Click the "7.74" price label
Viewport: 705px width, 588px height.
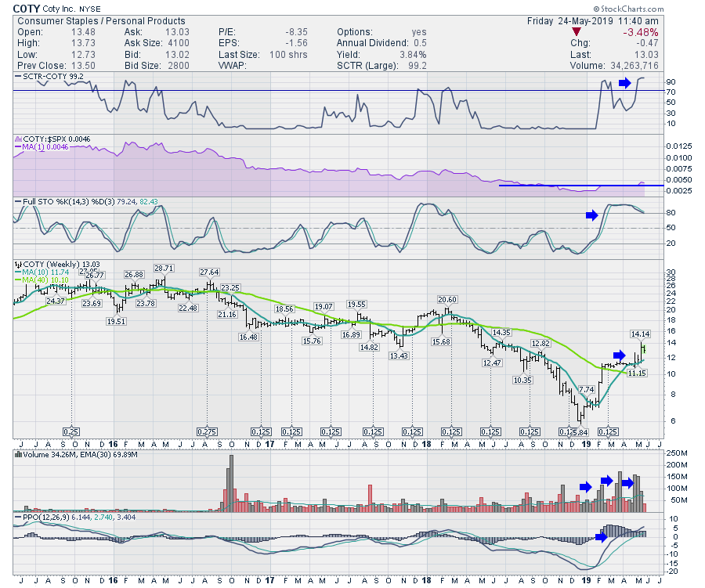click(x=586, y=390)
